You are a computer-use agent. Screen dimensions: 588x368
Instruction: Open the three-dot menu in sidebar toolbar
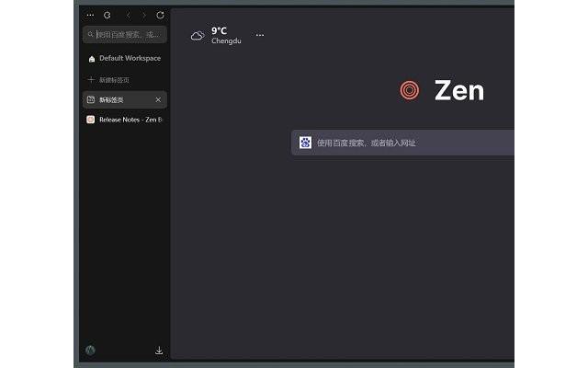click(x=90, y=15)
